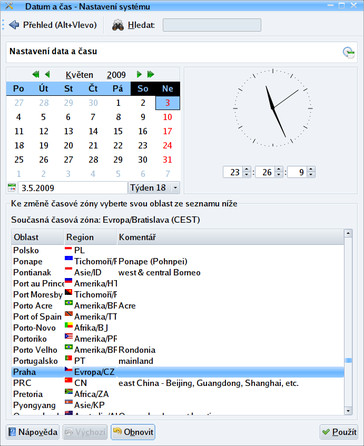Select the Pontianak timezone row
364x446 pixels.
(178, 272)
